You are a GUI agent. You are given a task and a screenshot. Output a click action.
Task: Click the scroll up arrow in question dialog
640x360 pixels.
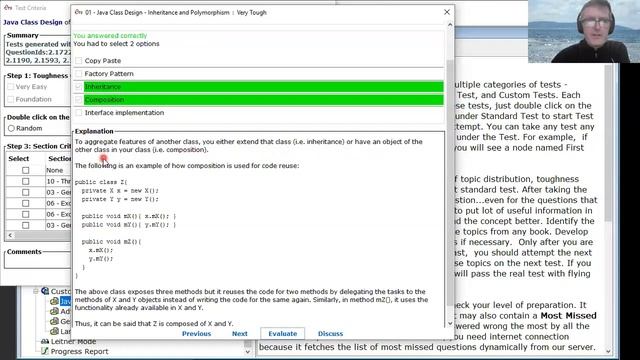450,25
